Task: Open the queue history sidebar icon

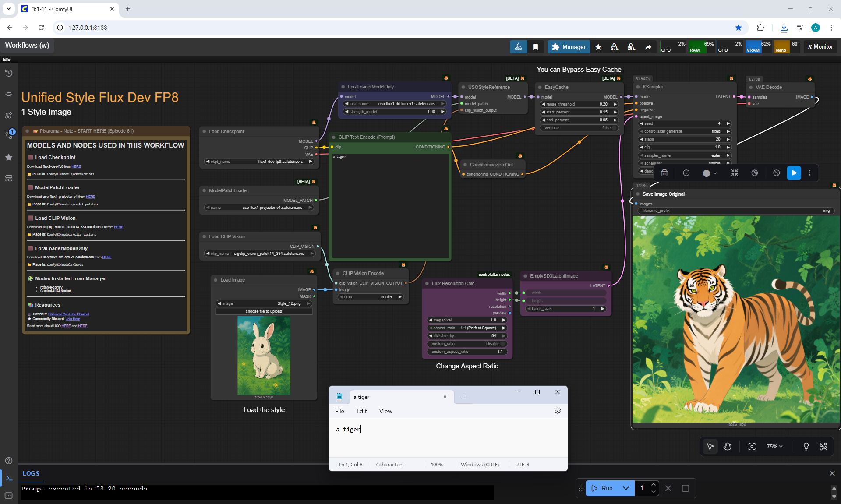Action: (9, 73)
